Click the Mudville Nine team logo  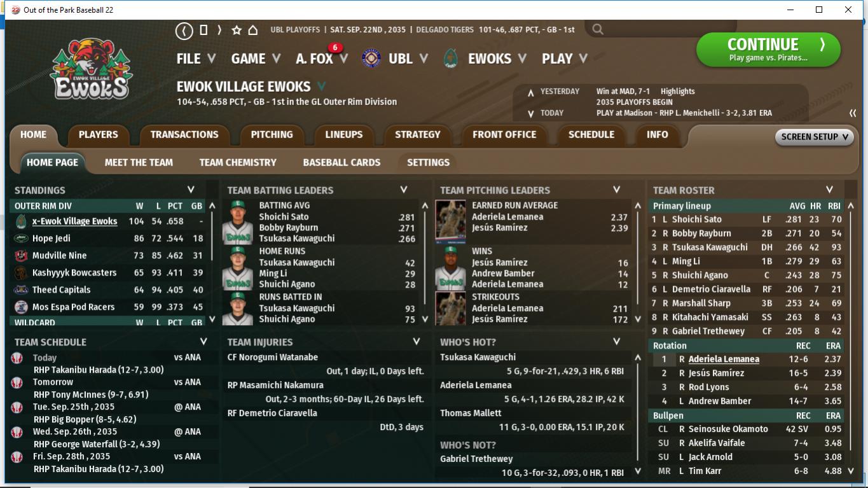click(x=21, y=256)
